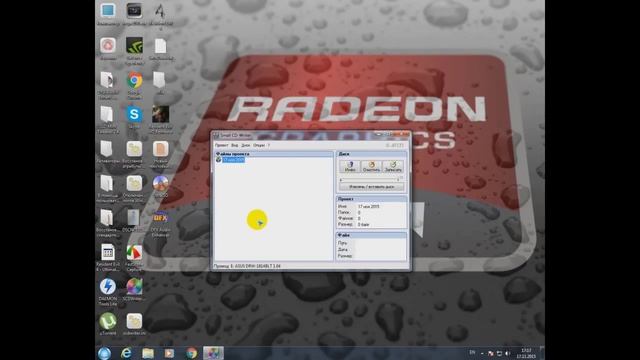
Task: Open the Resident Evil desktop icon
Action: (108, 253)
